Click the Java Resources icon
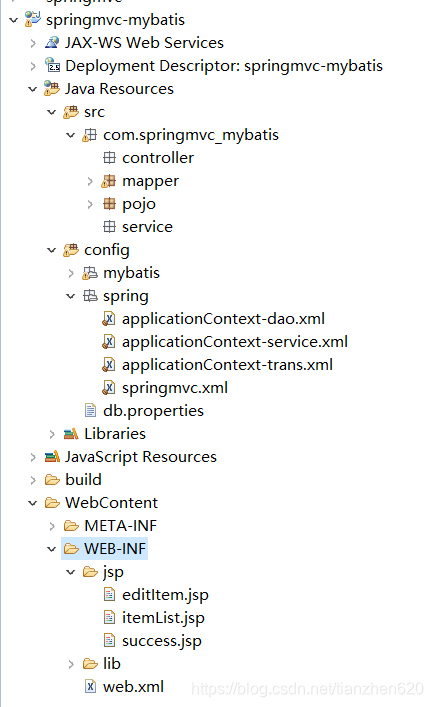This screenshot has height=707, width=433. coord(52,89)
